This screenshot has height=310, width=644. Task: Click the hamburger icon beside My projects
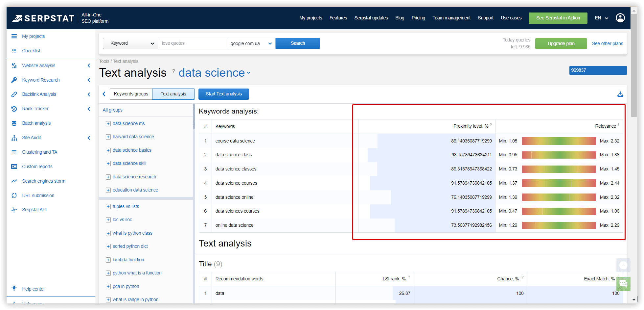(x=14, y=36)
